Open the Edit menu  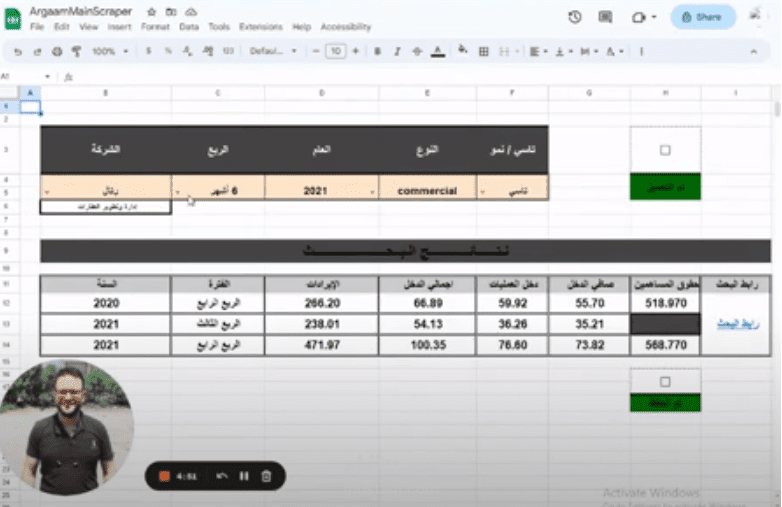[61, 27]
